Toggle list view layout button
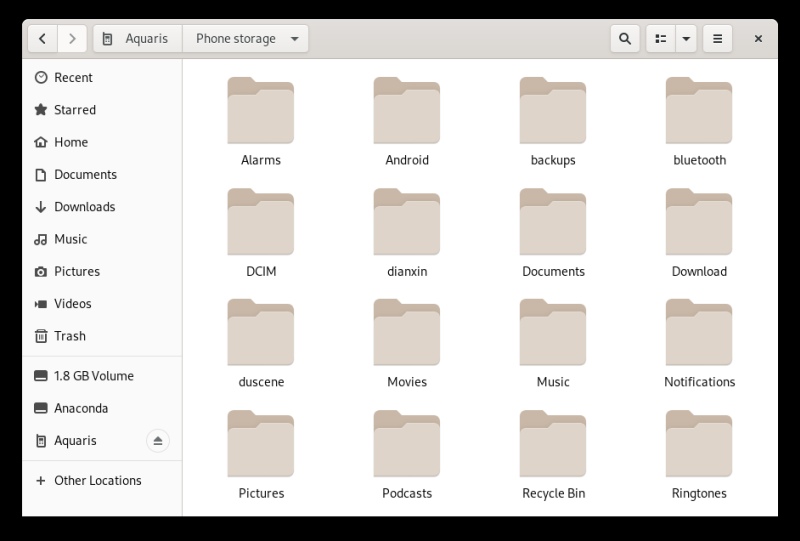 [x=660, y=39]
